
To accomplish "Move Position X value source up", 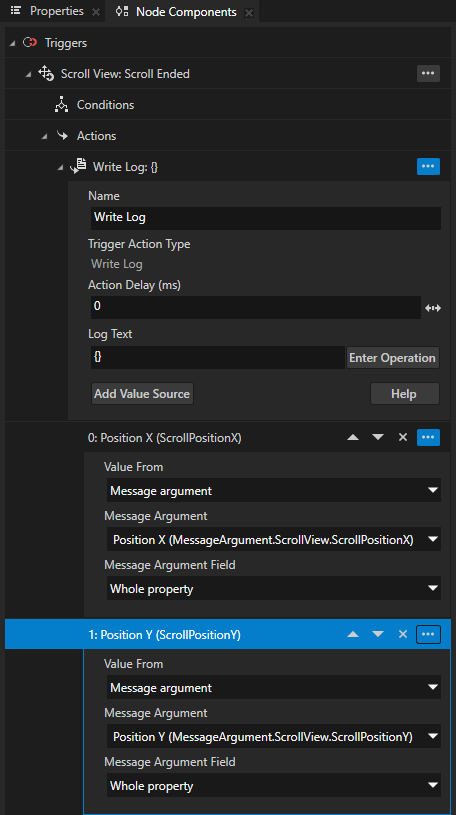I will pyautogui.click(x=353, y=437).
